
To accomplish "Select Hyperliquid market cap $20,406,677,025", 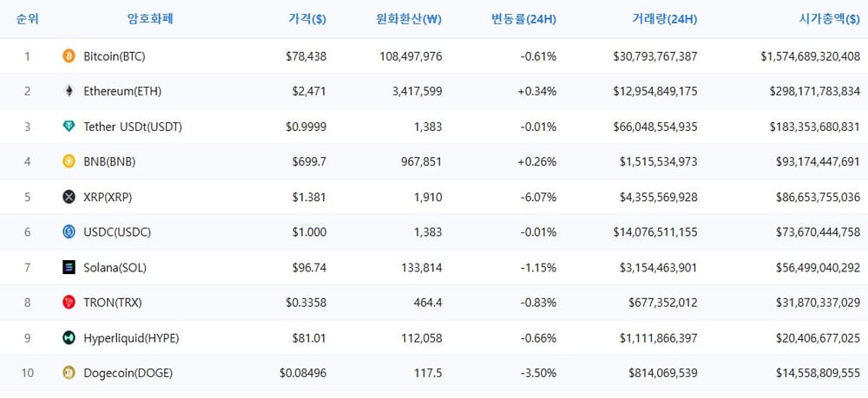I will [819, 338].
